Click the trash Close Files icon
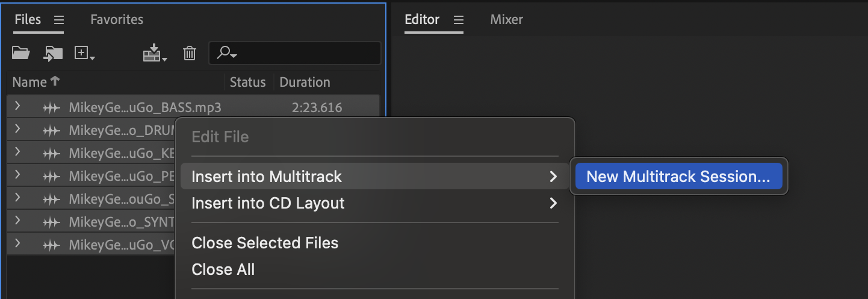 pos(190,53)
